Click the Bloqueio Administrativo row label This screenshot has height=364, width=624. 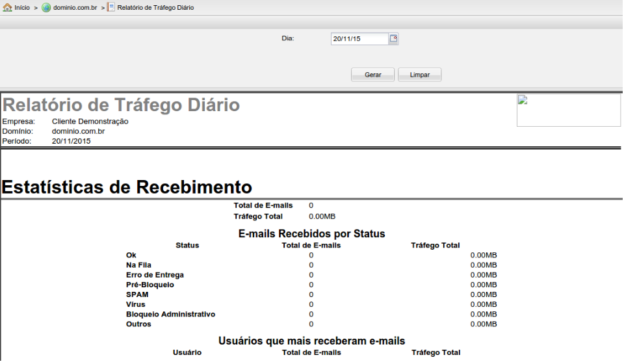170,314
